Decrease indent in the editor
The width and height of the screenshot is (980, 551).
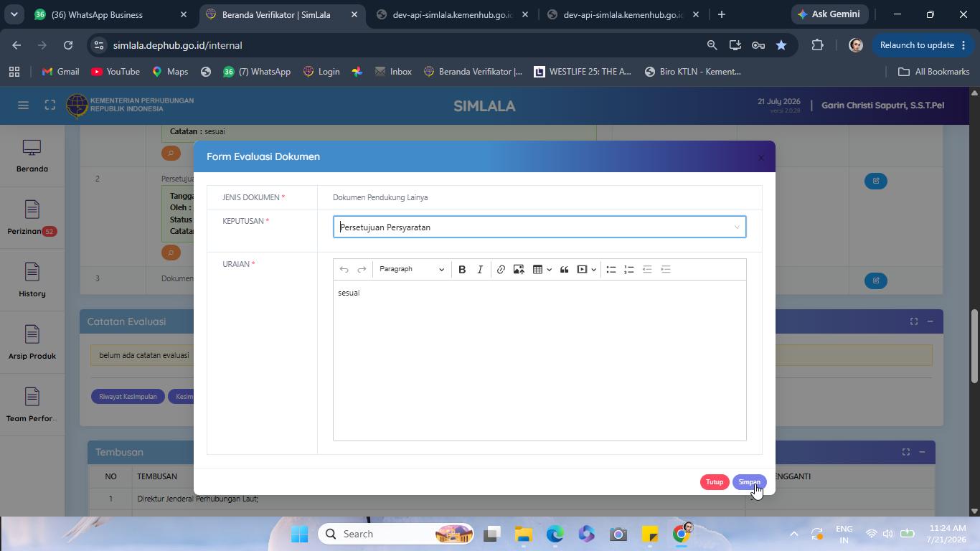click(x=647, y=269)
